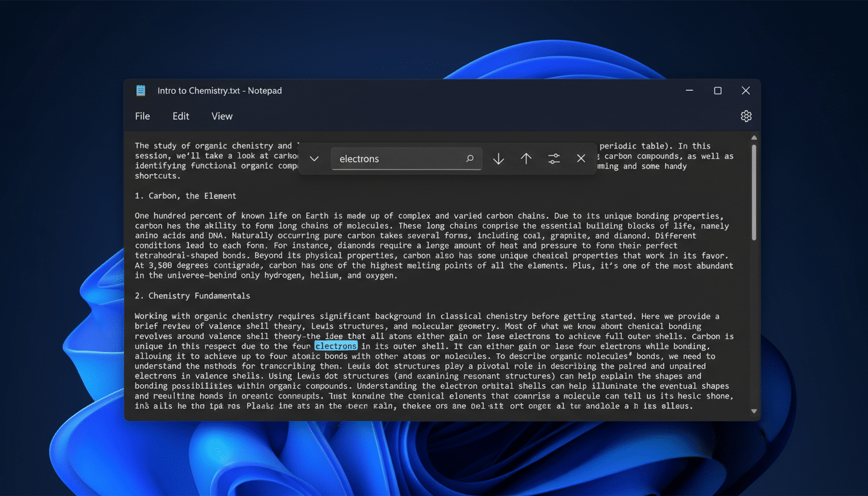Open the search options for find
Image resolution: width=868 pixels, height=496 pixels.
553,158
